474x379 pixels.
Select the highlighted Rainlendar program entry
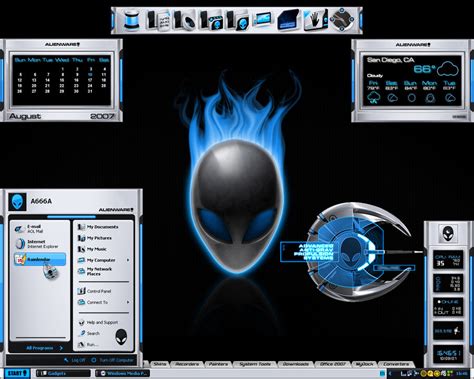(x=40, y=259)
